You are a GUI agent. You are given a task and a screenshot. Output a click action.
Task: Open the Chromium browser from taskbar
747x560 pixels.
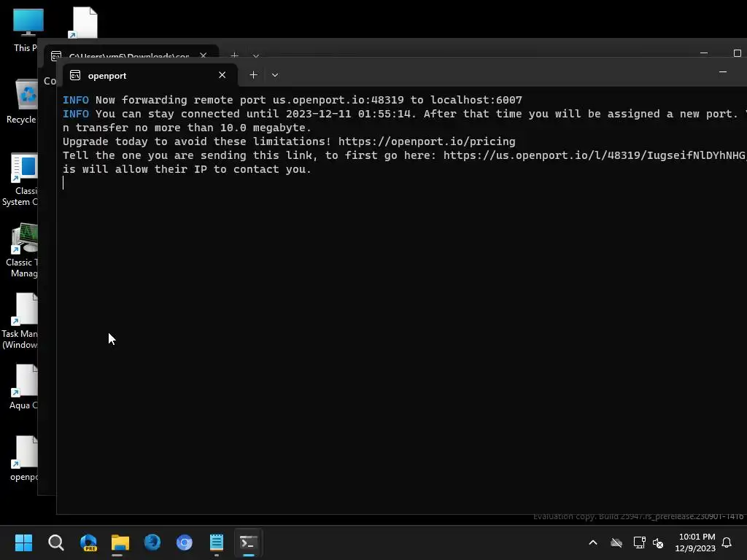185,542
